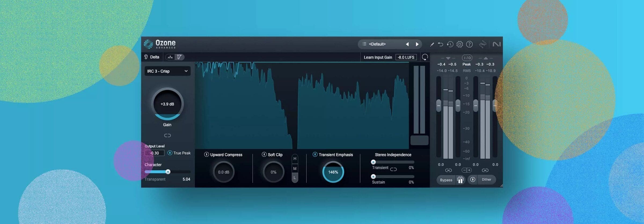Switch to gain reduction trace view icon
Image resolution: width=644 pixels, height=224 pixels.
click(179, 57)
